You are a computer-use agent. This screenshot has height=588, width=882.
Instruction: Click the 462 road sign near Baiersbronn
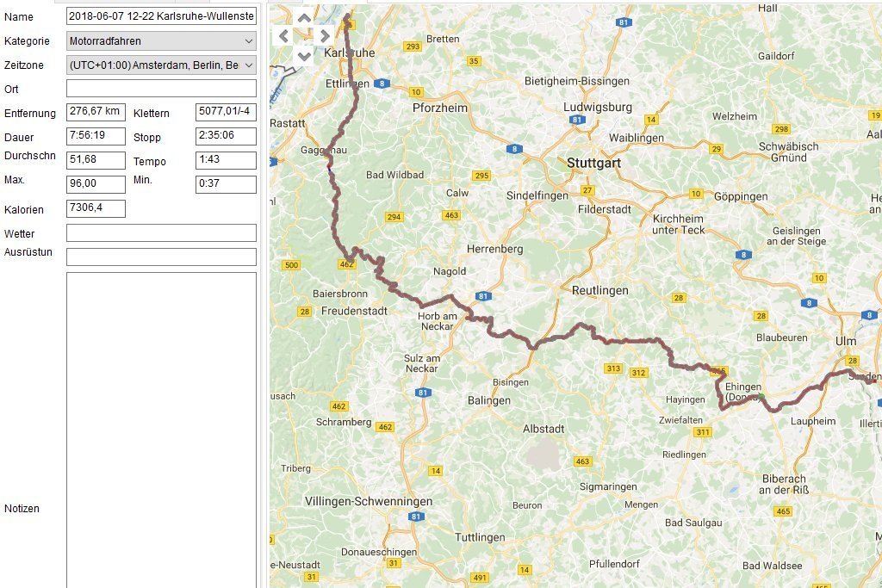[x=347, y=264]
